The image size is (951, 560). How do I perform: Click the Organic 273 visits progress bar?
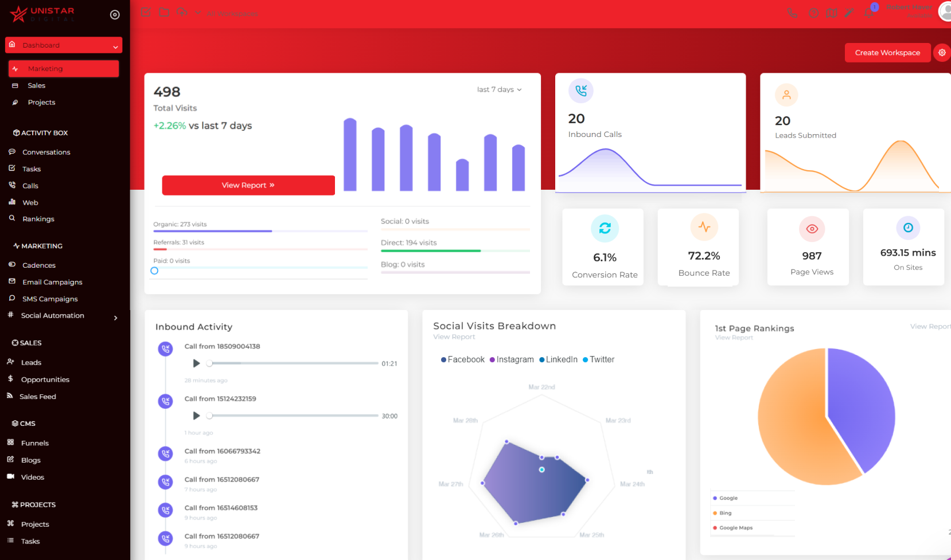click(x=260, y=231)
